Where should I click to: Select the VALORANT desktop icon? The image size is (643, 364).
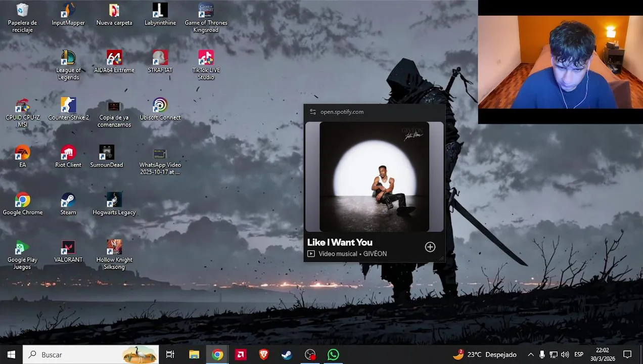68,252
